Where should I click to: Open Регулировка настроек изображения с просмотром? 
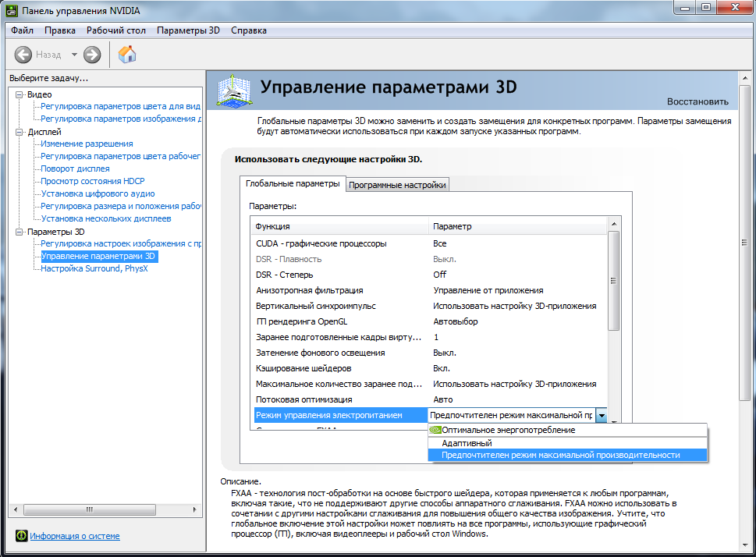point(120,244)
